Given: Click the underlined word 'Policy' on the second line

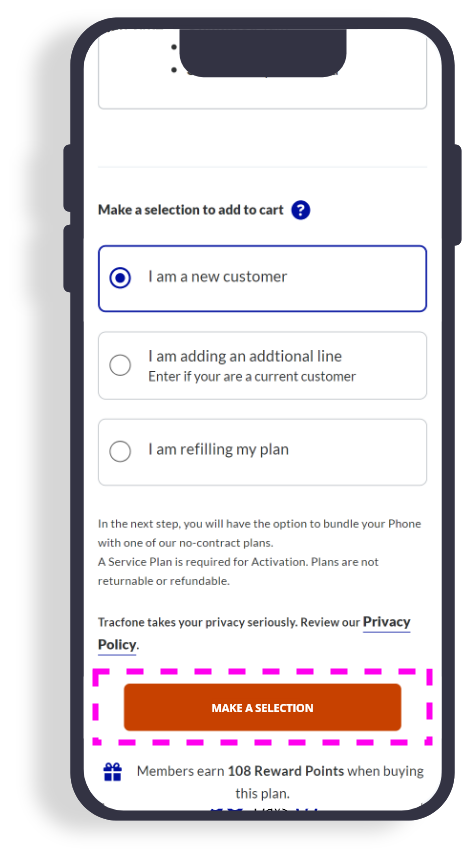Looking at the screenshot, I should (117, 645).
